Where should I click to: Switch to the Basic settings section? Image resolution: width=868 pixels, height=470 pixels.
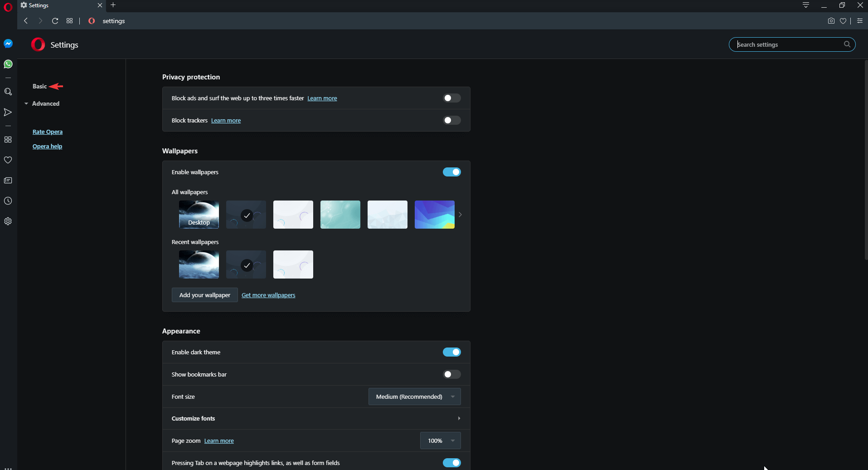(x=39, y=86)
